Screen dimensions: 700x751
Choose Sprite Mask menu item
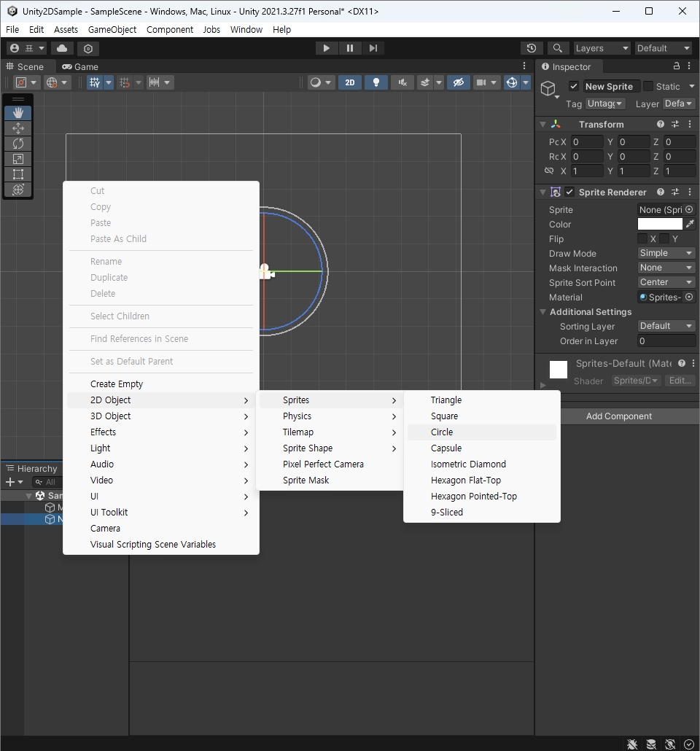click(330, 480)
